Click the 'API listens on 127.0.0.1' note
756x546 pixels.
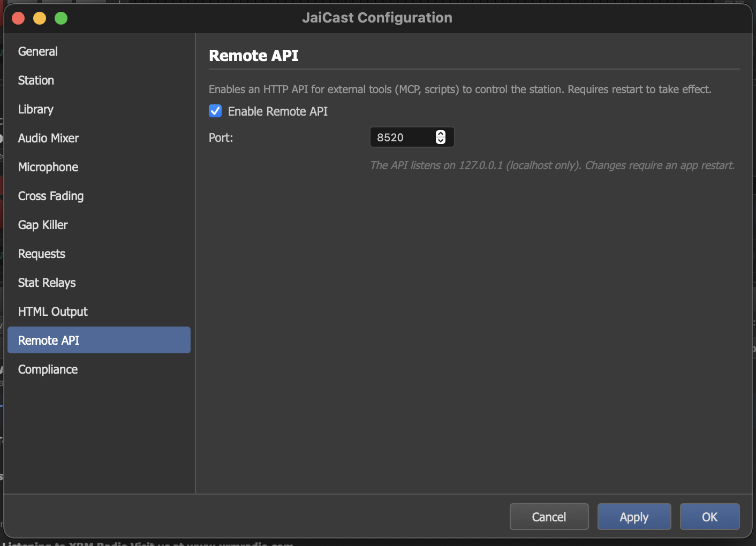point(553,165)
